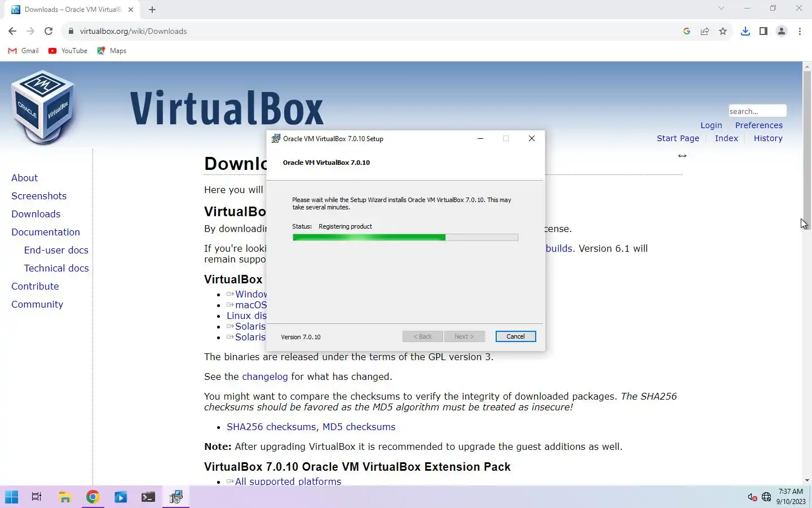812x508 pixels.
Task: Click "Registering product" status text
Action: click(x=345, y=226)
